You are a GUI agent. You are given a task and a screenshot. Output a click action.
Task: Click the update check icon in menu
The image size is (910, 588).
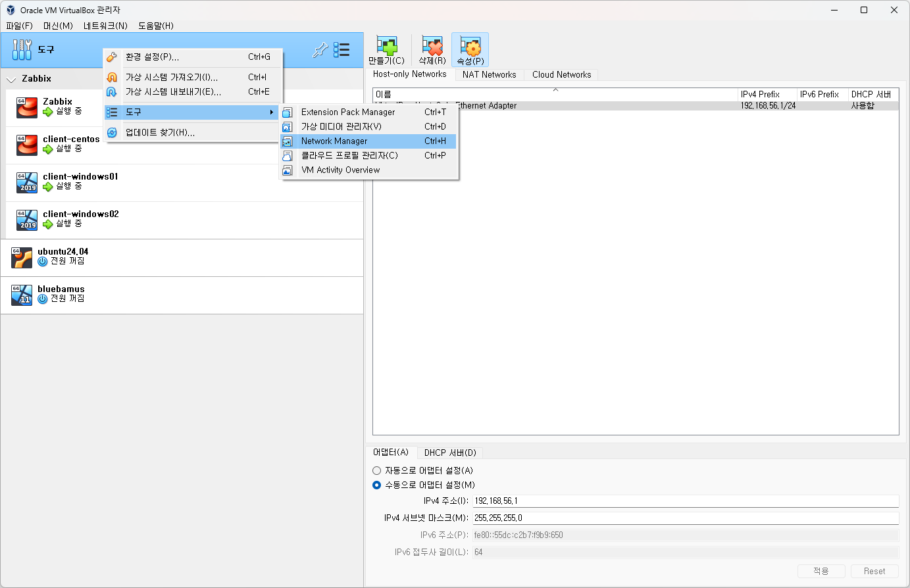[112, 133]
